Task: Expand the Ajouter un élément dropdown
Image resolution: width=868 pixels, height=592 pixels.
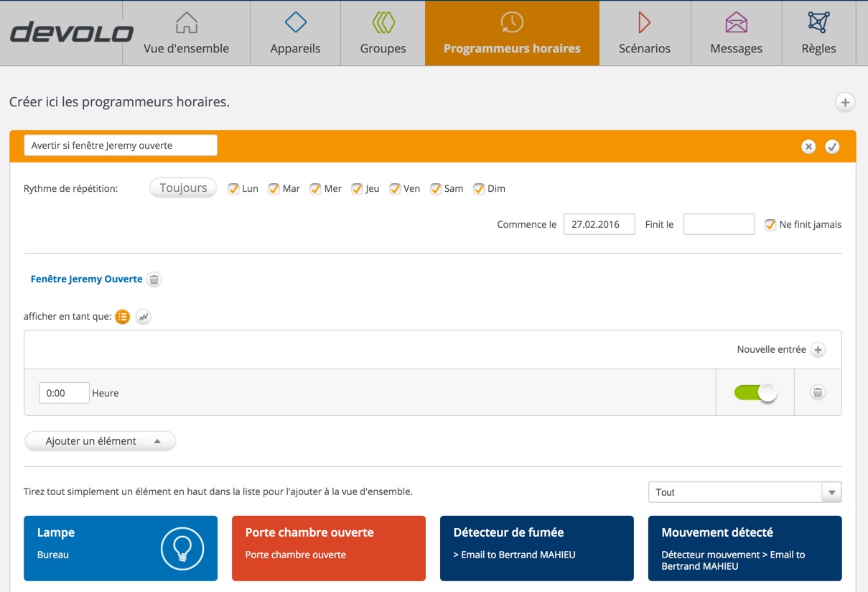Action: (101, 441)
